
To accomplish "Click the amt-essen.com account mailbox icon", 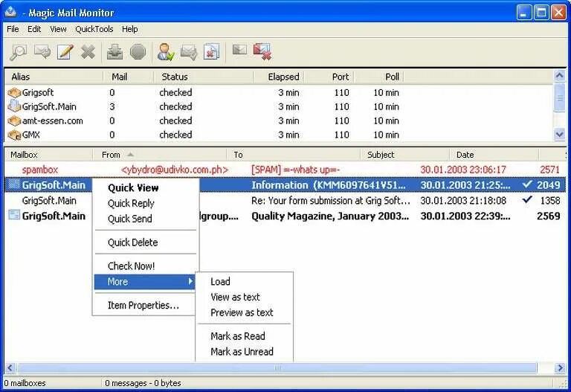I will [14, 121].
